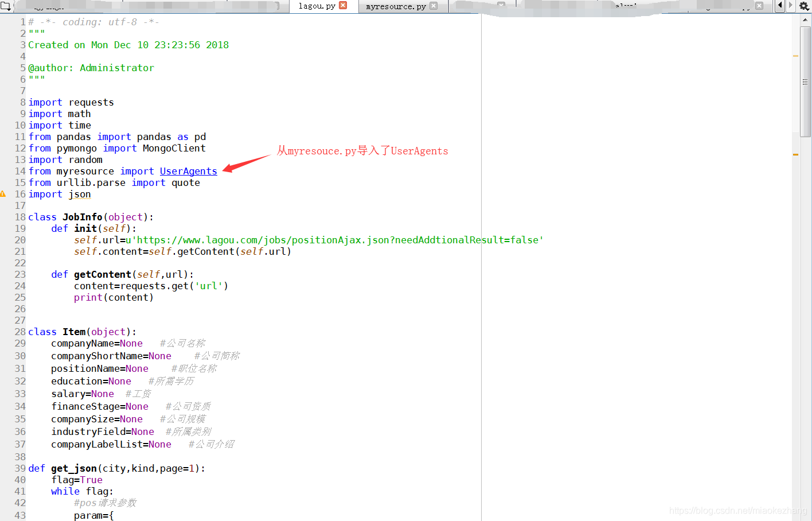
Task: Click 'import random' on line 13
Action: (x=65, y=160)
